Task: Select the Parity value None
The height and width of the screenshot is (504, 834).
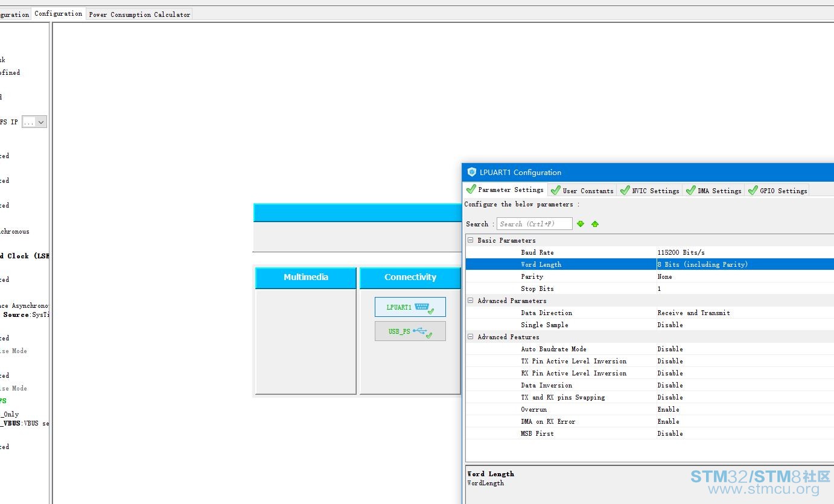Action: click(x=664, y=276)
